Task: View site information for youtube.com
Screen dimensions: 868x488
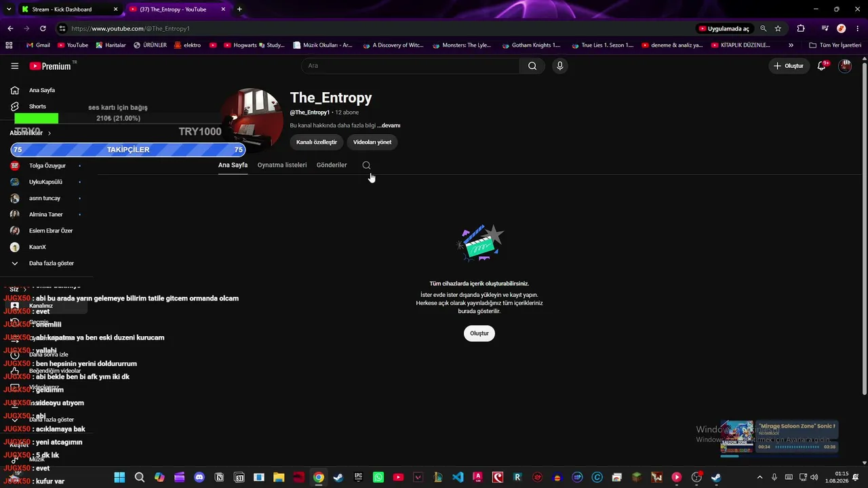Action: click(x=62, y=28)
